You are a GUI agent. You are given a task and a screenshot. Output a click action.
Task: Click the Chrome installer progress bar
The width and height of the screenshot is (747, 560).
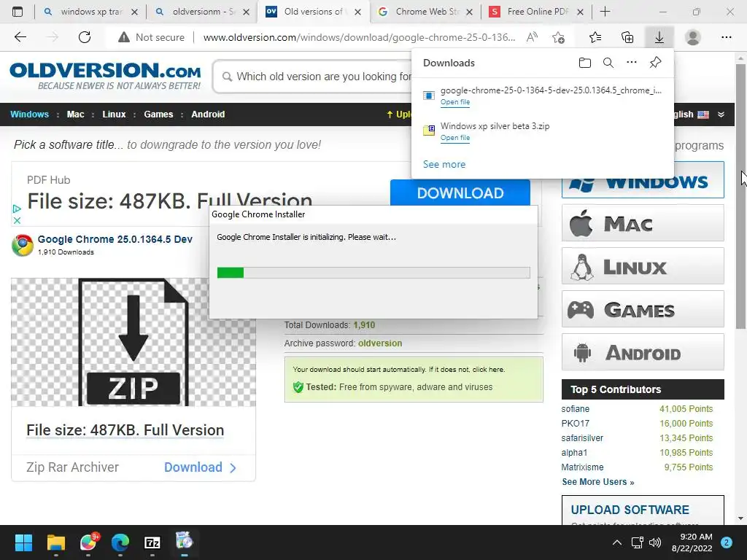click(x=373, y=273)
